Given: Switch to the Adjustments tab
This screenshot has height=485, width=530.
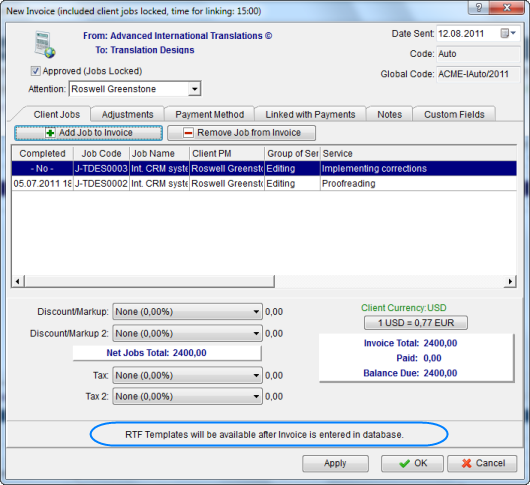Looking at the screenshot, I should click(127, 115).
